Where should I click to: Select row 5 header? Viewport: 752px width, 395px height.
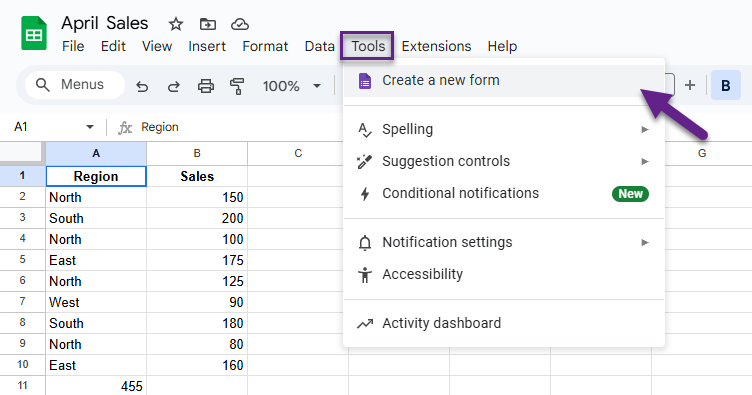click(x=23, y=260)
